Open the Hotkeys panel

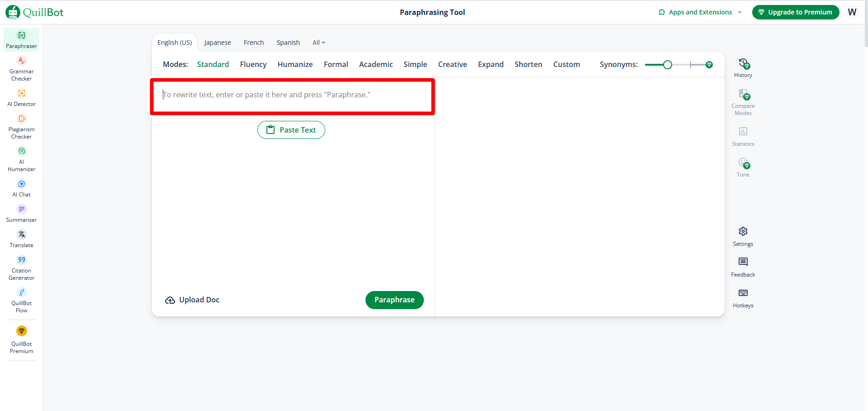[x=743, y=298]
